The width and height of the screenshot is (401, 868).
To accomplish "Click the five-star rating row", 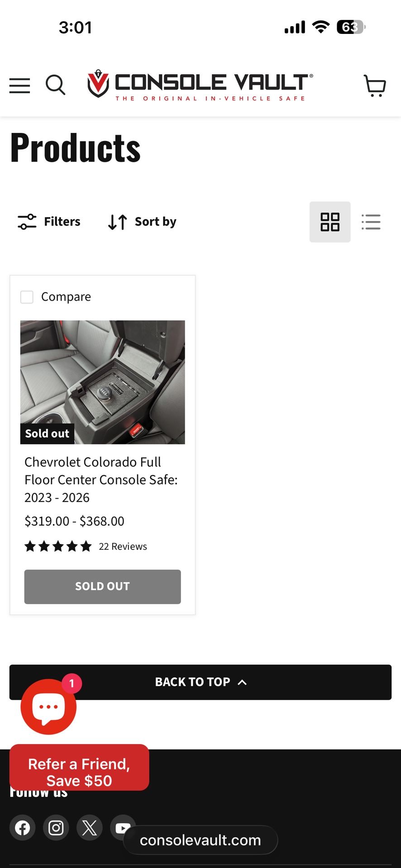I will (x=58, y=546).
